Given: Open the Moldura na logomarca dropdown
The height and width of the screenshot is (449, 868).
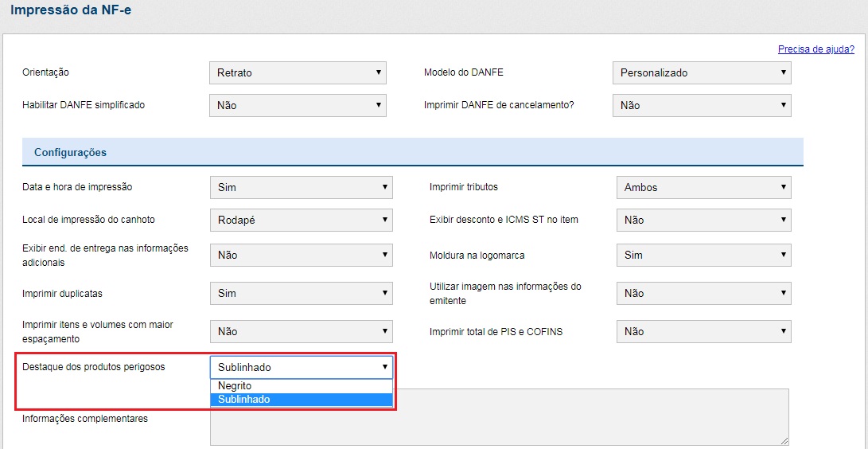Looking at the screenshot, I should (703, 255).
